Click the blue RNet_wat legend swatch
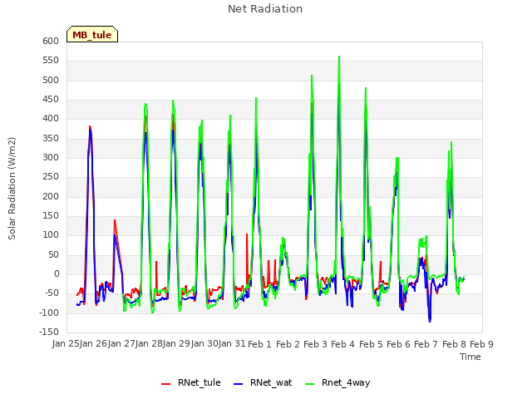 pos(239,384)
